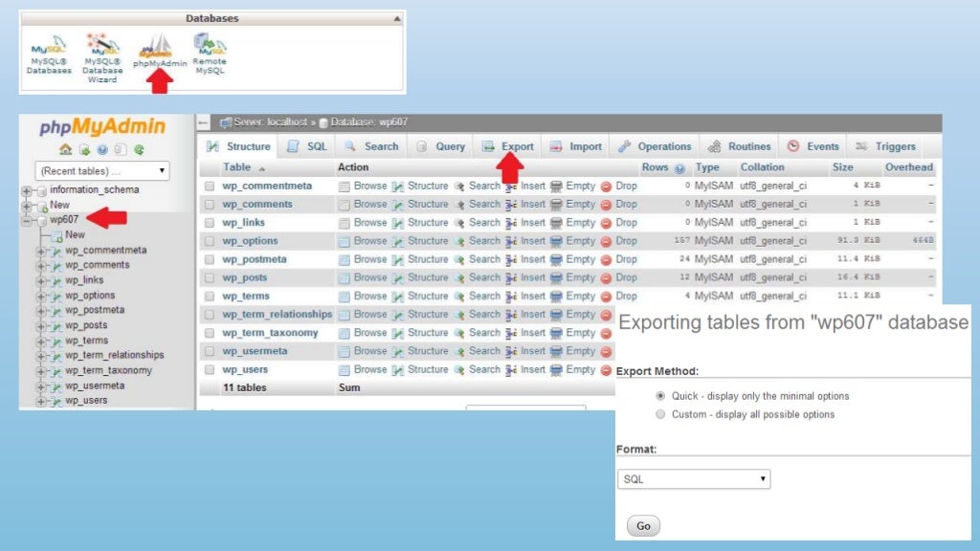Viewport: 980px width, 551px height.
Task: Open the Query tab
Action: 440,146
